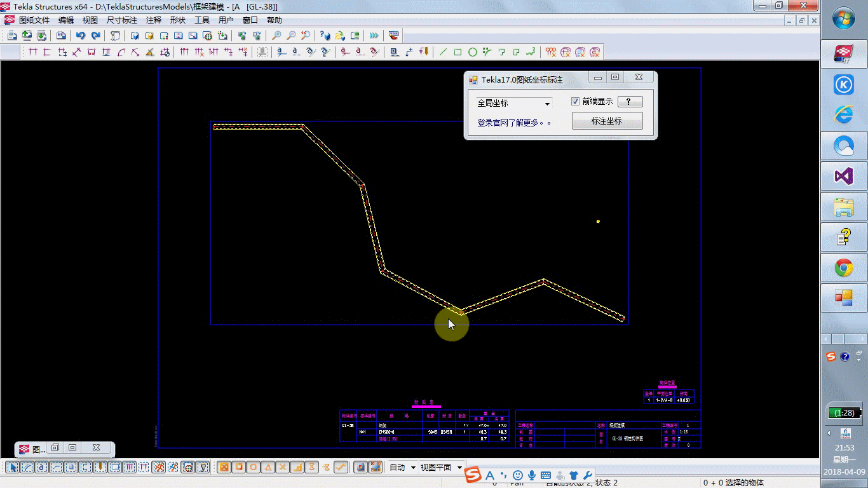Open the 注释 menu
868x488 pixels.
pyautogui.click(x=154, y=20)
